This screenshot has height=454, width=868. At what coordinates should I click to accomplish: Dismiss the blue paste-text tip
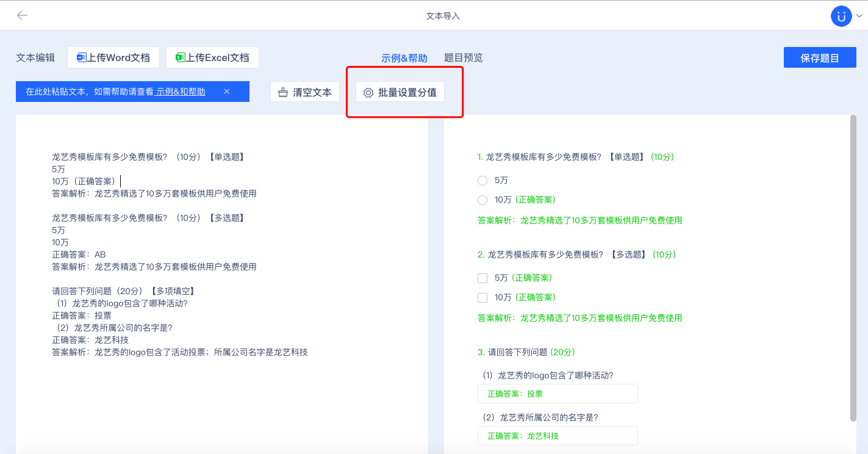click(226, 92)
